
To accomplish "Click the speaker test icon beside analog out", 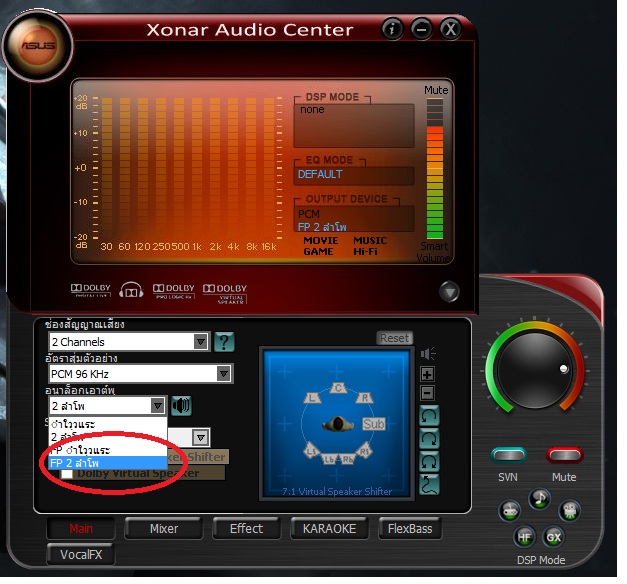I will pyautogui.click(x=181, y=406).
